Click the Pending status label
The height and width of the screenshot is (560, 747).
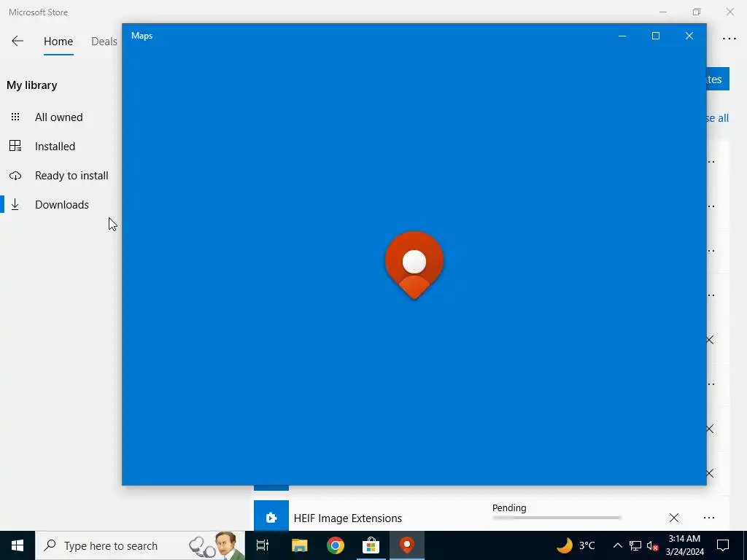click(509, 507)
